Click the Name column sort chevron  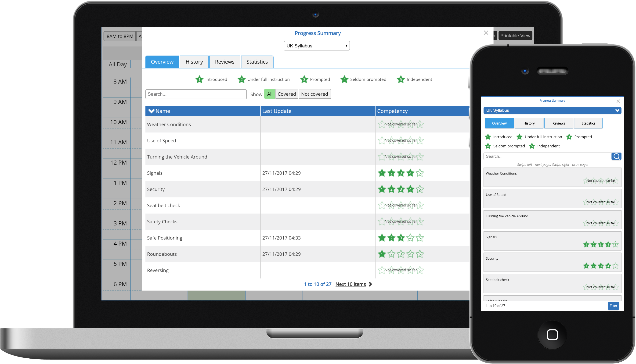pyautogui.click(x=151, y=111)
